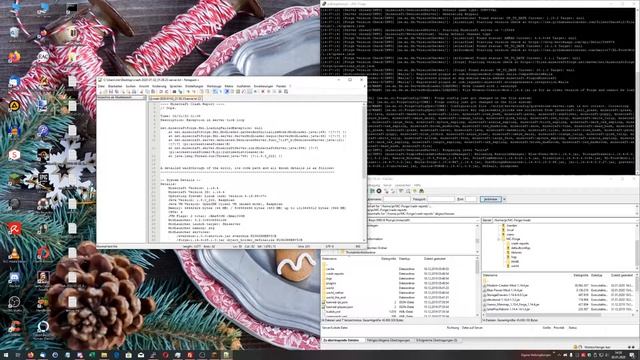Toggle INS mode in Notepad++ status bar

(358, 247)
